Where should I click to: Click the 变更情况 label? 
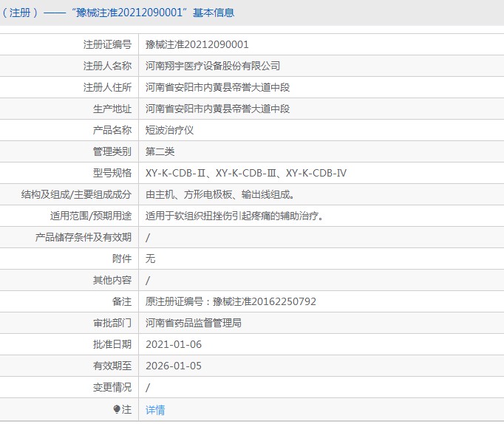pos(112,387)
